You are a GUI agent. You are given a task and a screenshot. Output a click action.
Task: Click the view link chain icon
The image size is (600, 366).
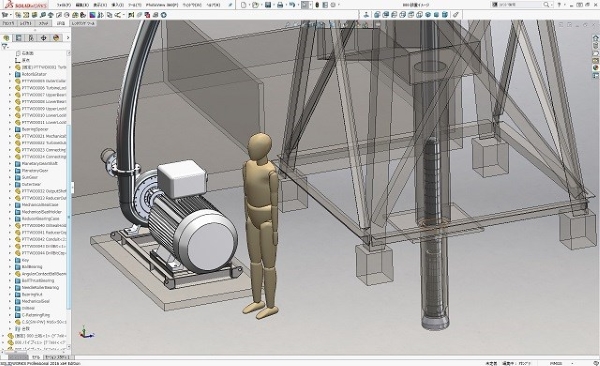click(455, 15)
